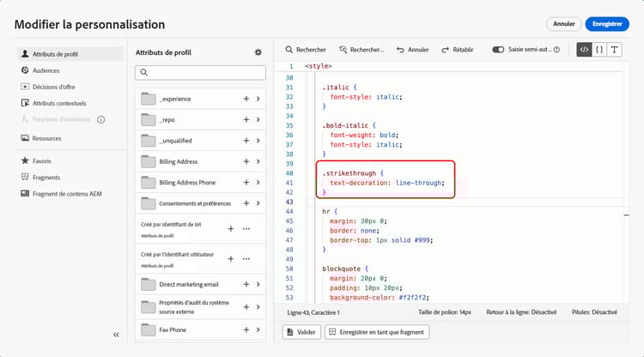The image size is (644, 357).
Task: Click the blockquote selector line
Action: [341, 269]
